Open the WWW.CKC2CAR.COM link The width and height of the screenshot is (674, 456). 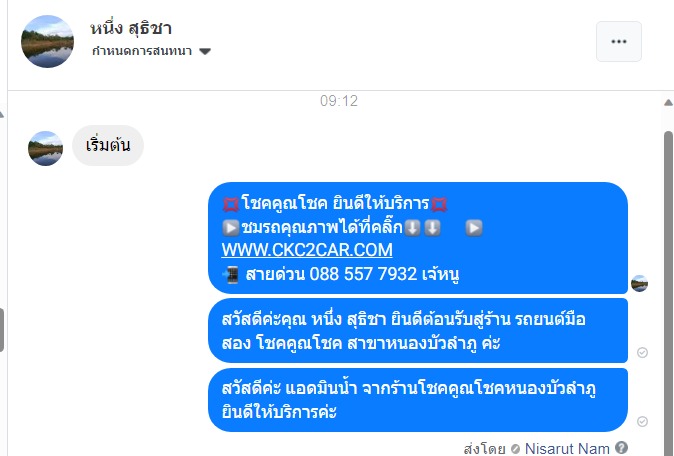[307, 250]
